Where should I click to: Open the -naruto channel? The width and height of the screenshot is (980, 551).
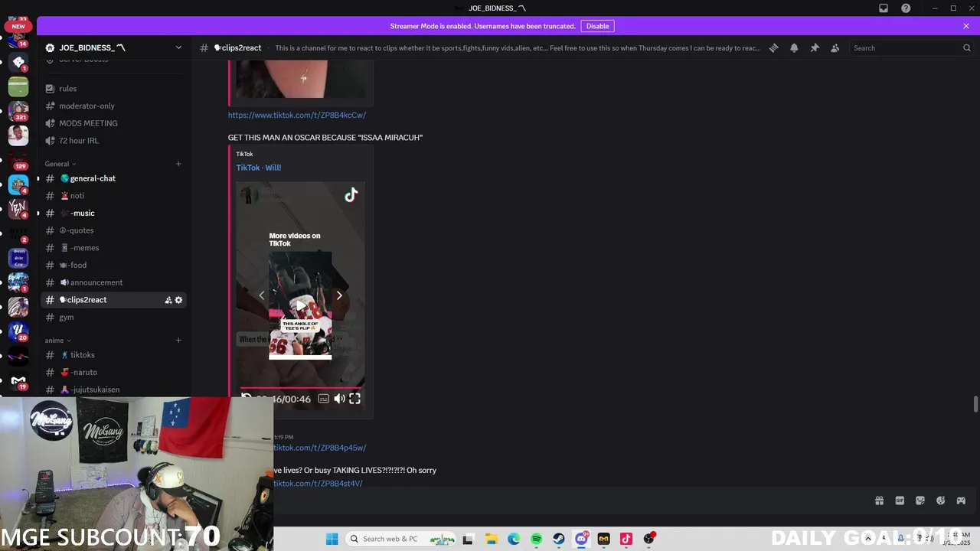[x=113, y=373]
